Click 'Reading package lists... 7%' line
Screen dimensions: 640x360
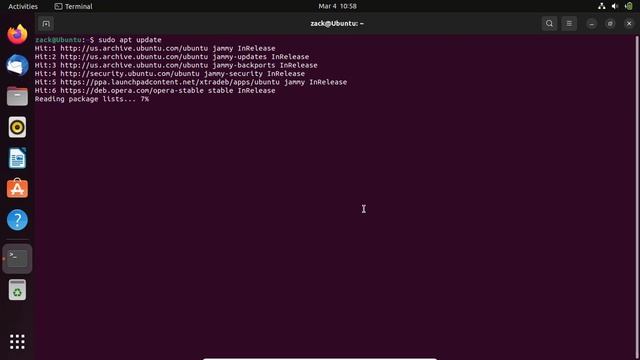pyautogui.click(x=92, y=99)
